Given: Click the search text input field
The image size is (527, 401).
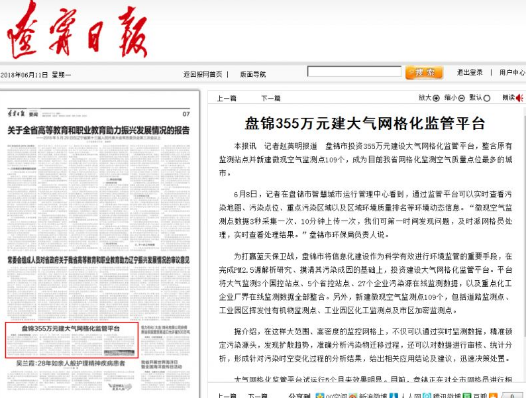Looking at the screenshot, I should coord(354,71).
